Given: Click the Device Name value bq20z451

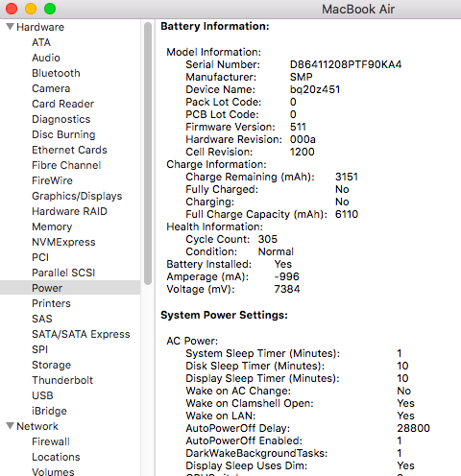Looking at the screenshot, I should [x=315, y=89].
